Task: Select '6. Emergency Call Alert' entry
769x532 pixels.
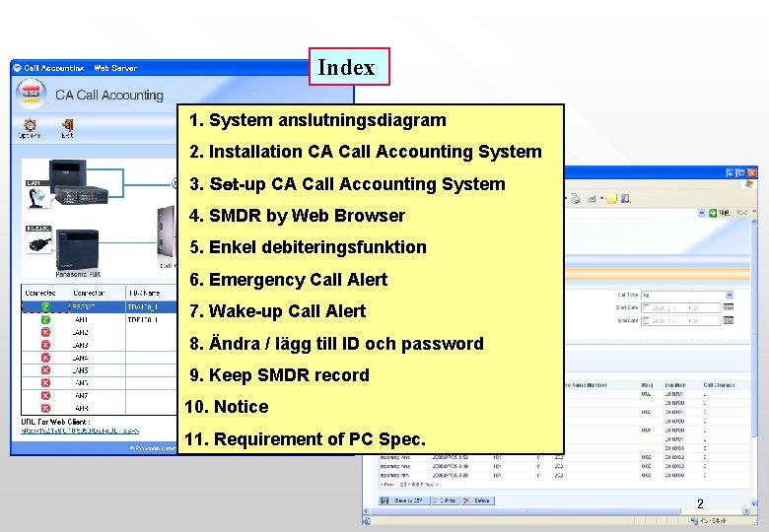Action: point(288,280)
